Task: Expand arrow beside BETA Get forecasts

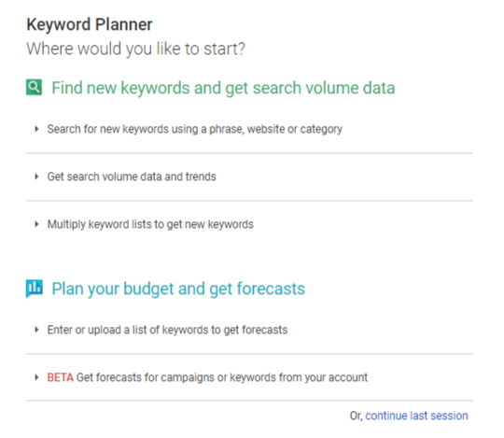Action: pos(36,377)
